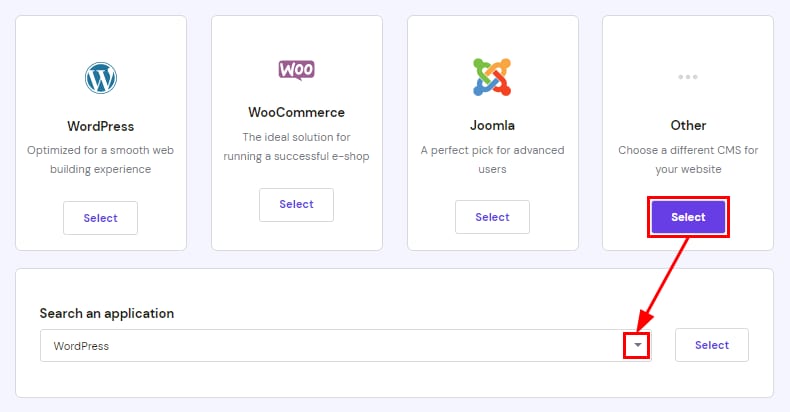
Task: Click the WooCommerce card heading
Action: (x=296, y=112)
